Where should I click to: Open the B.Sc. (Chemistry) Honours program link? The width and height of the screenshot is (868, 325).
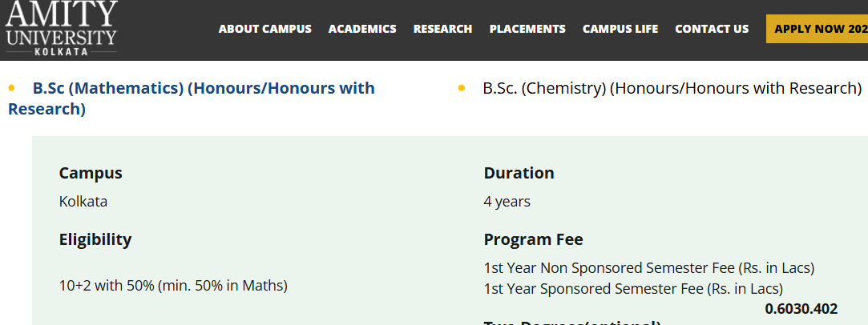672,88
